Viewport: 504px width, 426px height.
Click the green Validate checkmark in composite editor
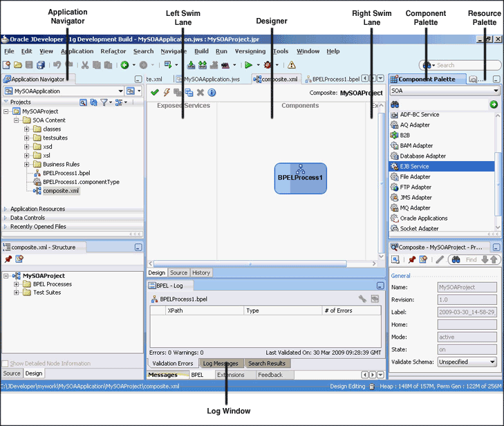point(155,93)
